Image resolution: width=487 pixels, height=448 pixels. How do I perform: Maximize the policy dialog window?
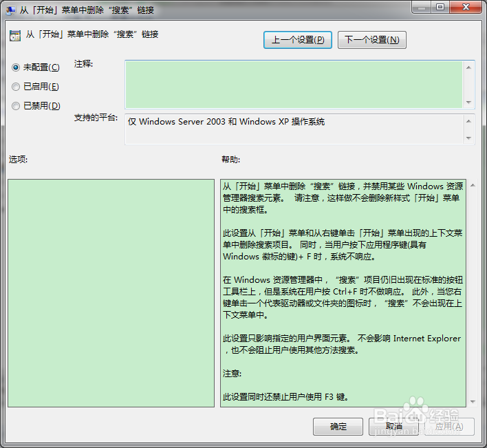[x=440, y=8]
